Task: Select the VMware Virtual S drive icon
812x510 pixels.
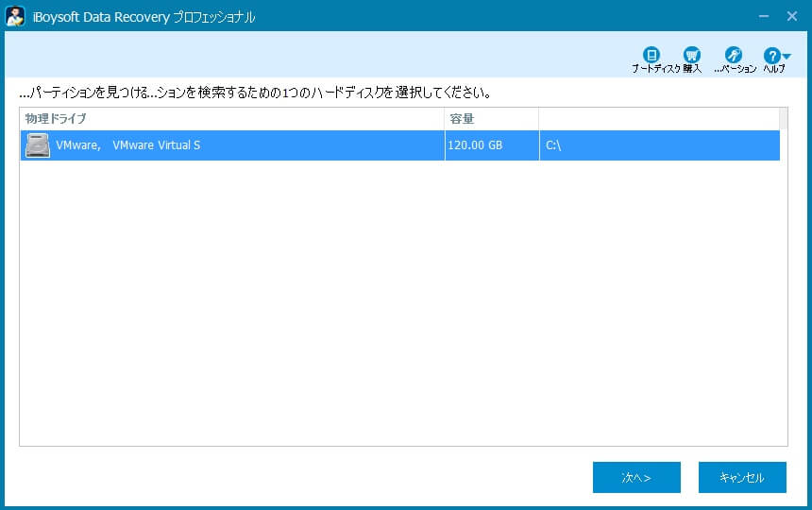Action: point(38,145)
